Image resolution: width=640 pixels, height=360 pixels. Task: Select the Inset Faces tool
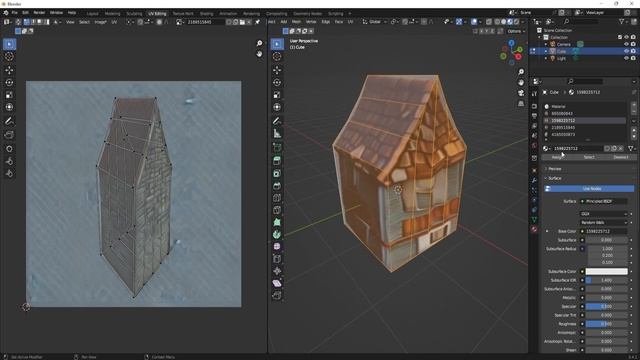click(x=277, y=173)
